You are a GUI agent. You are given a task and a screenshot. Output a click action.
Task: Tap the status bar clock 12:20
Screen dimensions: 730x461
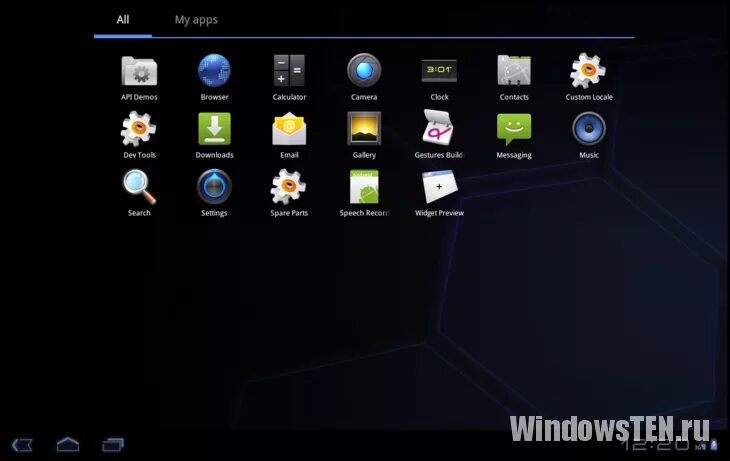(656, 446)
